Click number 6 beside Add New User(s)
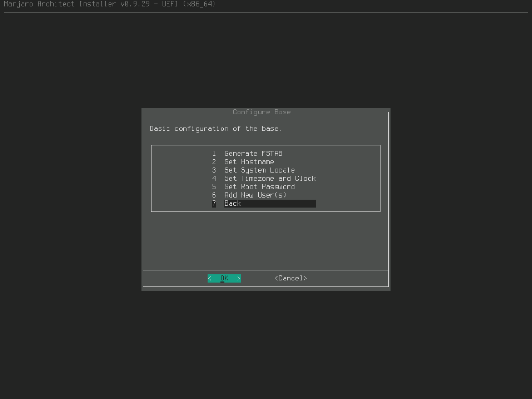The width and height of the screenshot is (532, 399). pos(214,195)
